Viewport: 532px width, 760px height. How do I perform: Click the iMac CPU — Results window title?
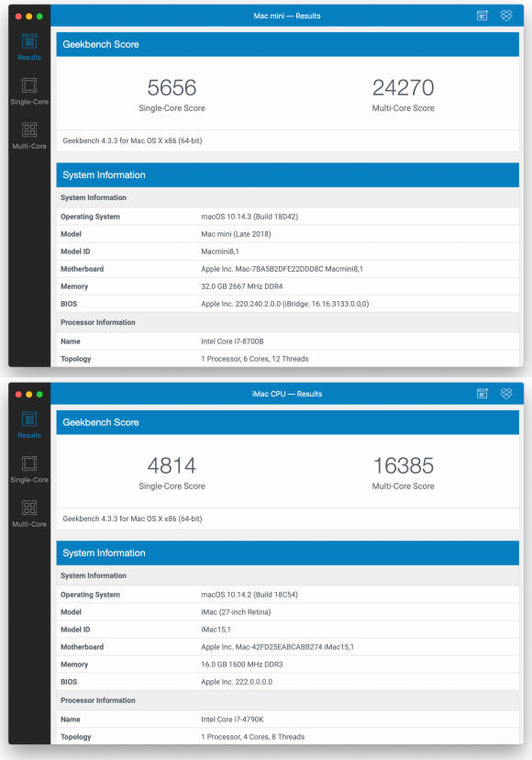[x=287, y=394]
